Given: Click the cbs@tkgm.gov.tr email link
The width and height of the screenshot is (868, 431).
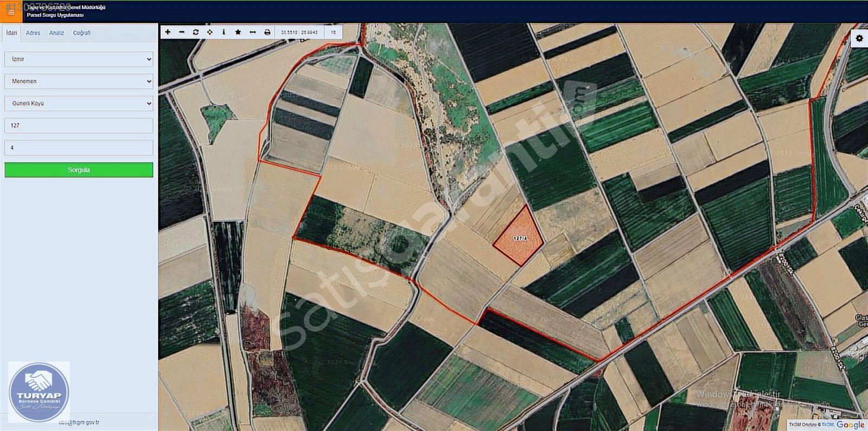Looking at the screenshot, I should click(x=79, y=422).
